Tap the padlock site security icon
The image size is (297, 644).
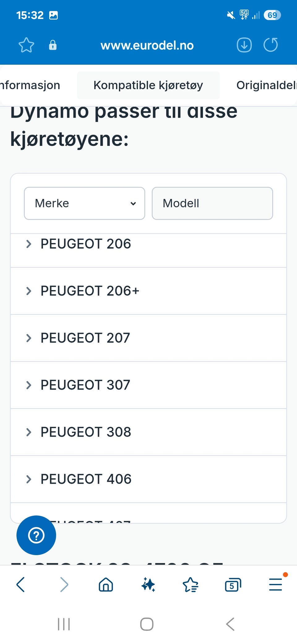point(53,45)
